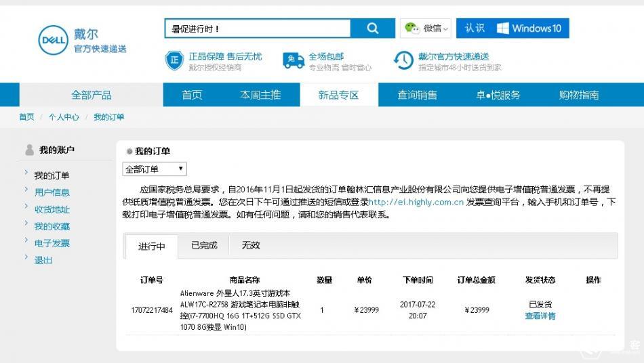Screen dimensions: 644x363
Task: Open 购物指南 in the navigation bar
Action: click(579, 95)
